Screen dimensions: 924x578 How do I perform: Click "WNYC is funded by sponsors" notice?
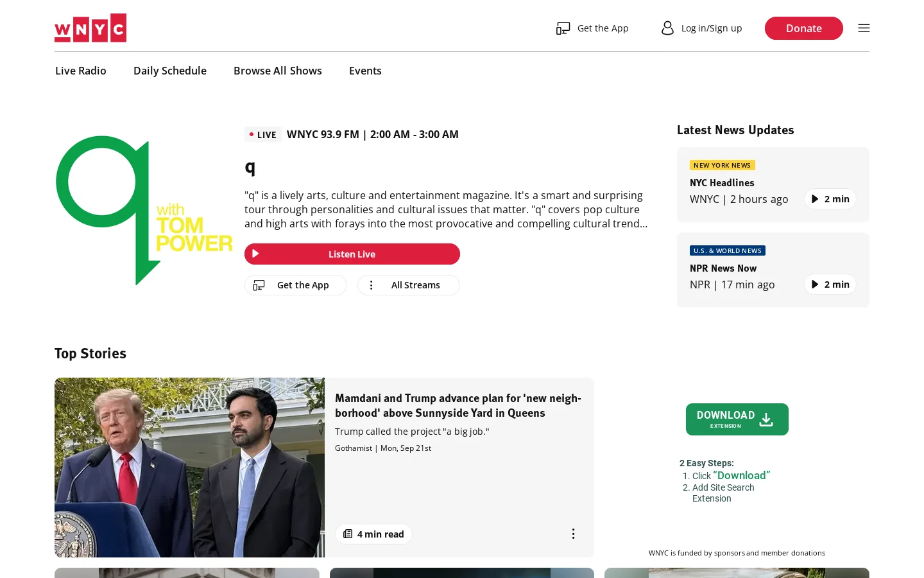coord(737,553)
